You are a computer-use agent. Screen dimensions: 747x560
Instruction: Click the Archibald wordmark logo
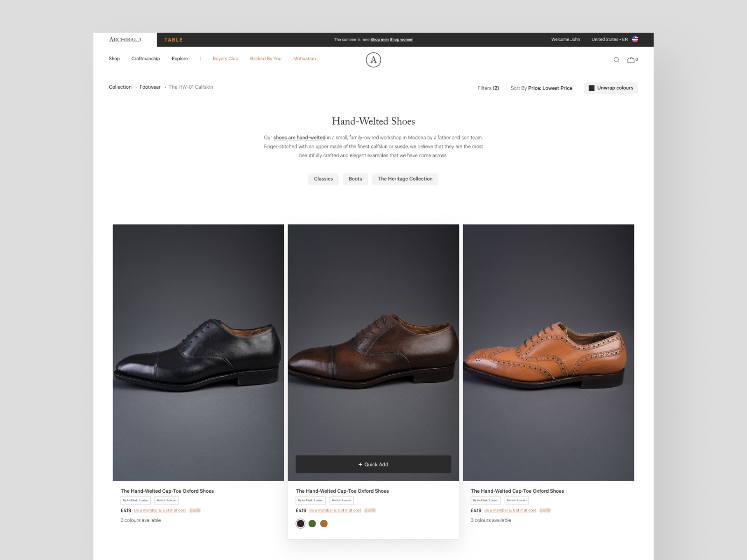click(125, 40)
